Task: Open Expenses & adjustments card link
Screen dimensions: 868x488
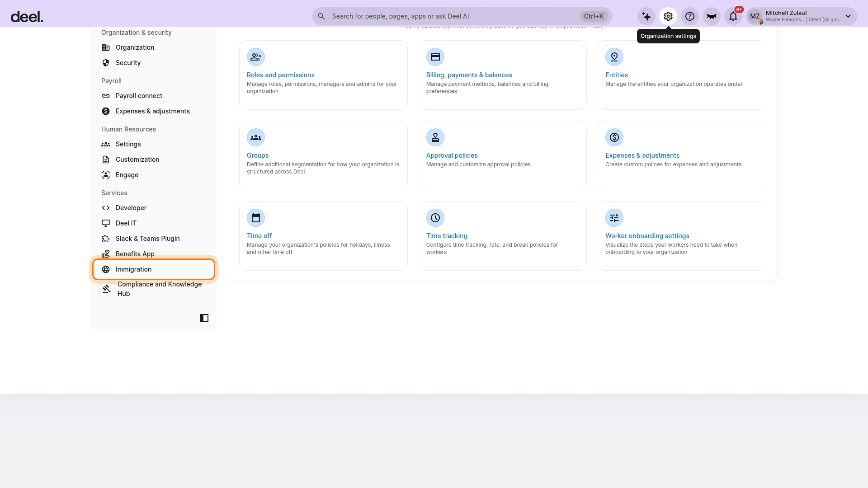Action: pyautogui.click(x=642, y=155)
